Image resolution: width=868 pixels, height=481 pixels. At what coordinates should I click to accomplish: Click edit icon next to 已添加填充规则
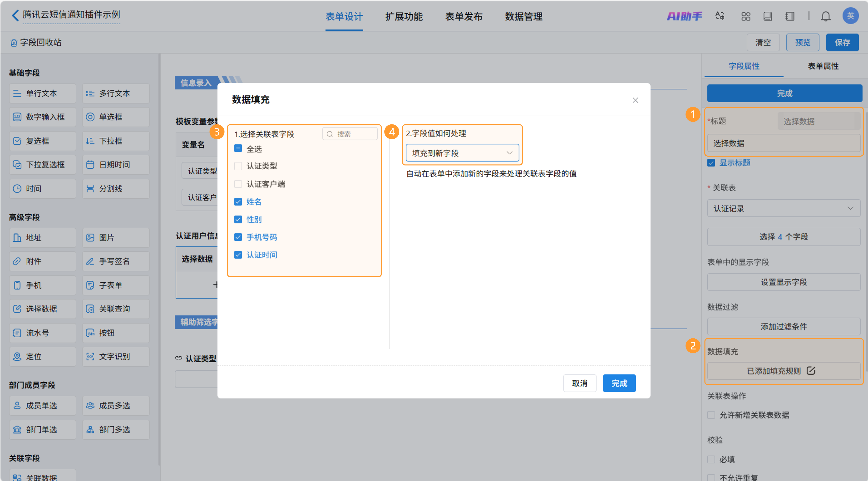tap(811, 371)
